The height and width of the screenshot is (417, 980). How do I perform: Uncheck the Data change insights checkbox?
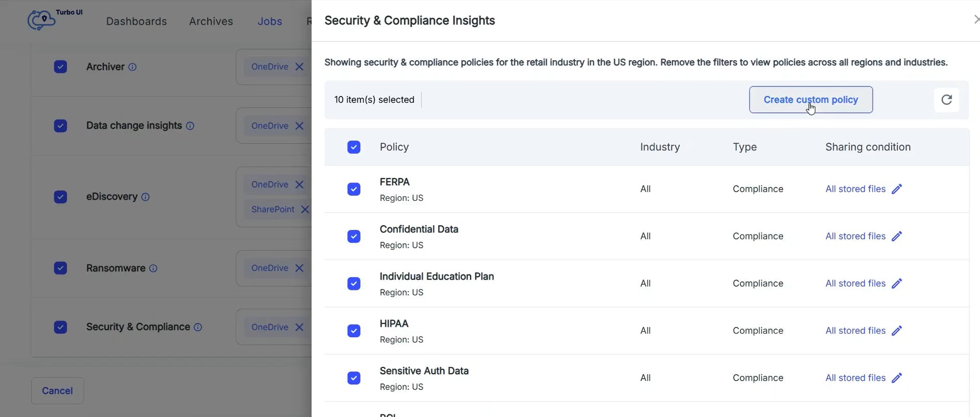(x=60, y=126)
